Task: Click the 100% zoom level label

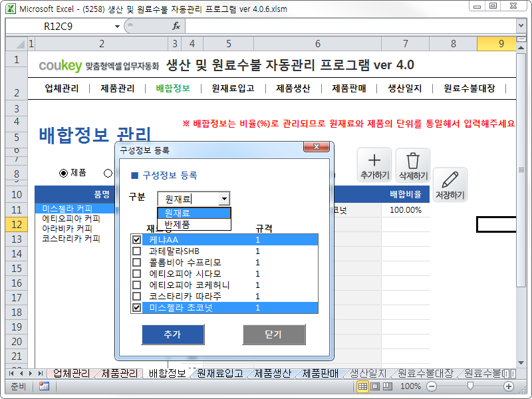Action: [x=410, y=386]
